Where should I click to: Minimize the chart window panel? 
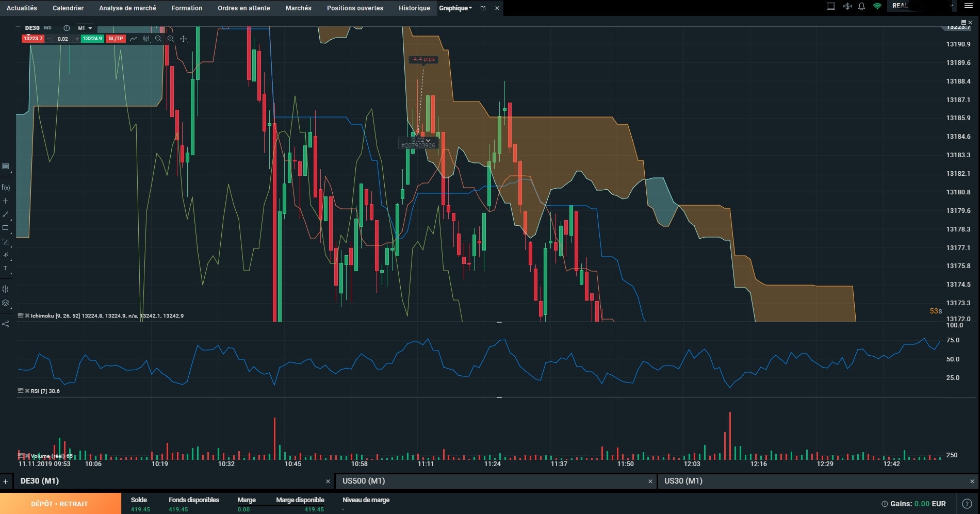(x=964, y=22)
